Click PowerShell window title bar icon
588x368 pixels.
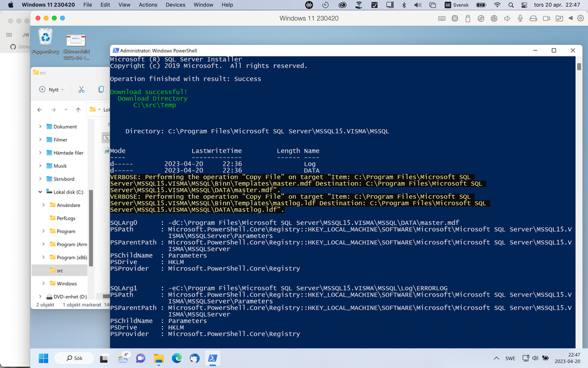tap(116, 50)
